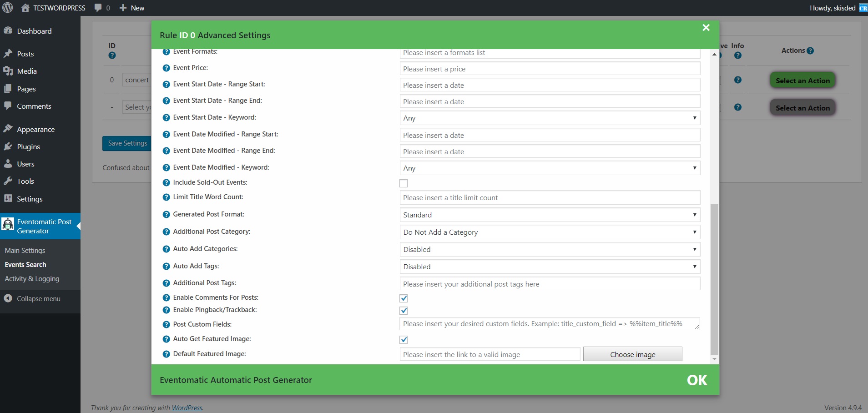
Task: Click help icon for Event Date Modified - Keyword
Action: [x=166, y=168]
